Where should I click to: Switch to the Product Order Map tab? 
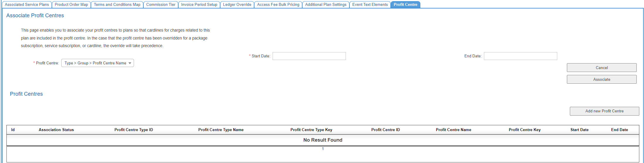click(71, 5)
